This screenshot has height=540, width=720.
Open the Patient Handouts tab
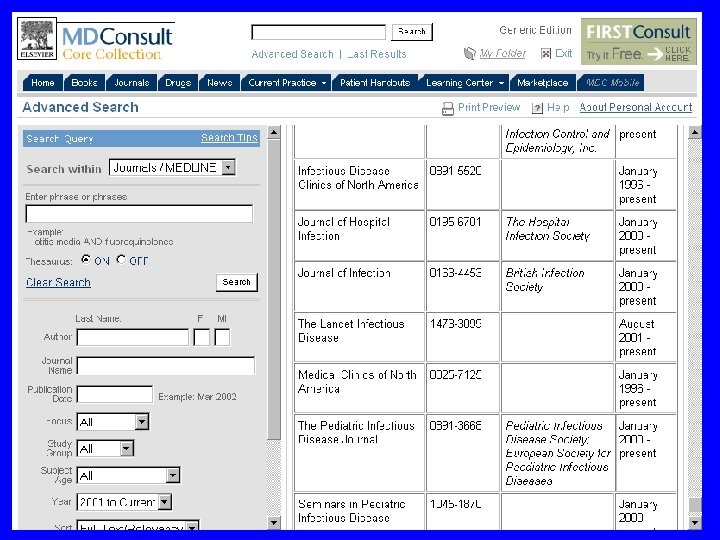pyautogui.click(x=375, y=83)
